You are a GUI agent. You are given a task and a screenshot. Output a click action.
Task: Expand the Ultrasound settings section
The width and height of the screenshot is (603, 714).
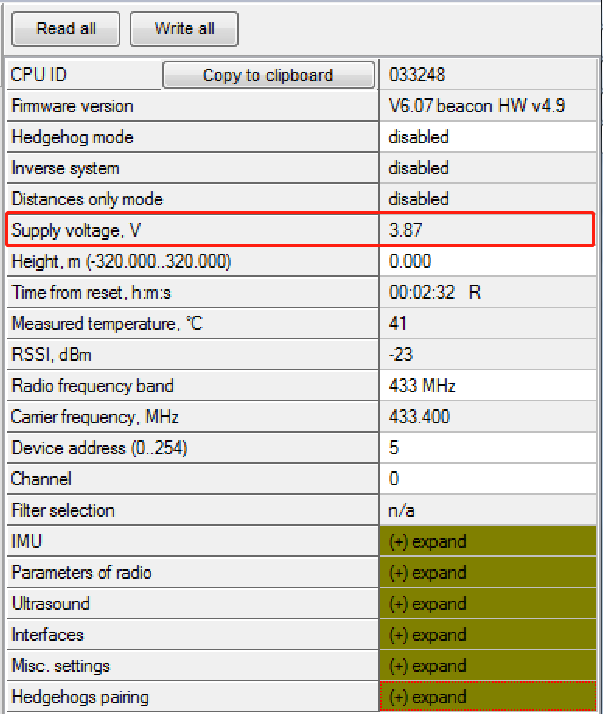(x=488, y=604)
